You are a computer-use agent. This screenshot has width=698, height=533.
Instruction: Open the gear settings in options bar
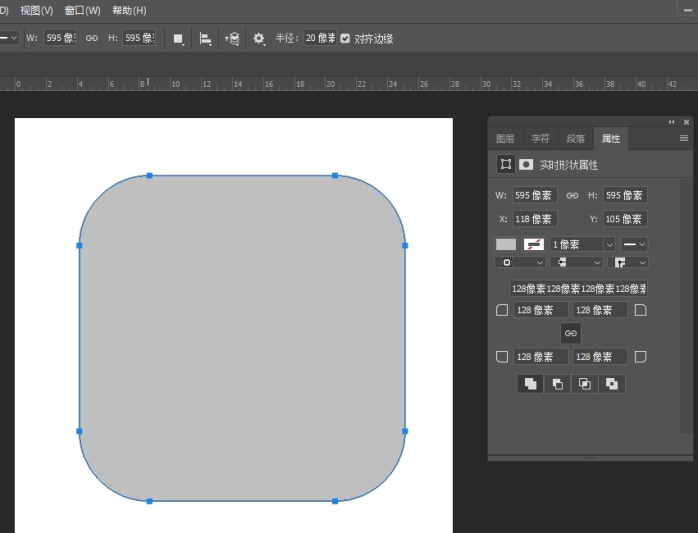[x=259, y=38]
